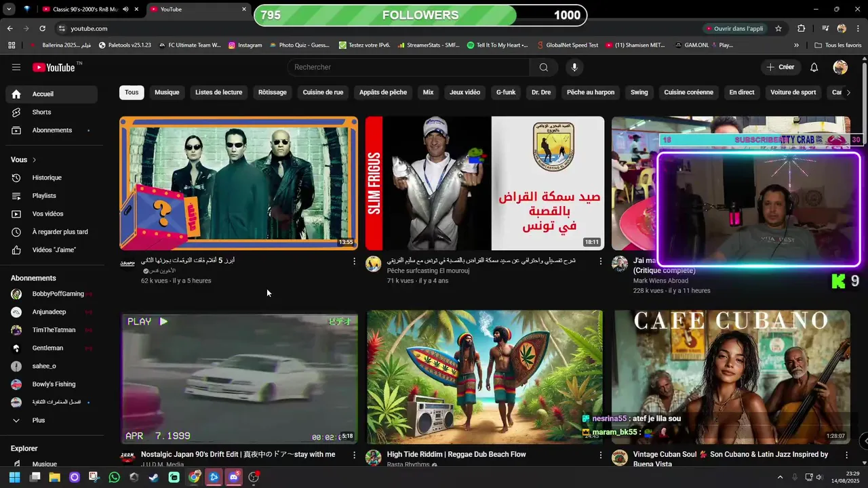The image size is (868, 488).
Task: Open the Anjunadeep channel subscription
Action: 52,312
